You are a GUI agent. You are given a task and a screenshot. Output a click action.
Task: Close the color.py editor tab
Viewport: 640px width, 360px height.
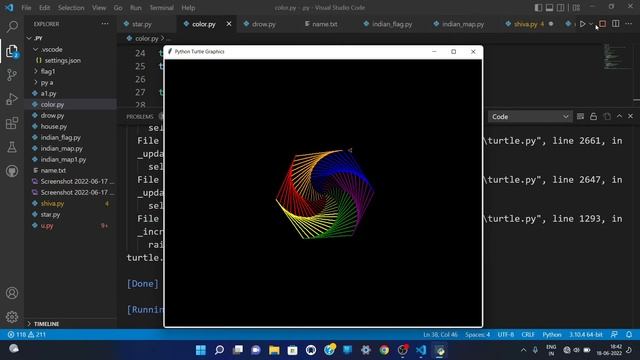[x=229, y=24]
